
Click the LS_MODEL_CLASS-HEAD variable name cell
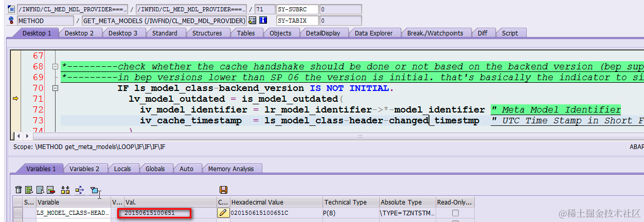point(73,213)
